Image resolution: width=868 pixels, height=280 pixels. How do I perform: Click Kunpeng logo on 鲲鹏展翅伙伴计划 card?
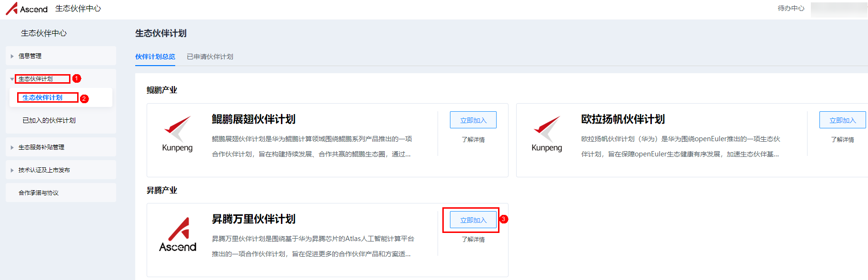pyautogui.click(x=177, y=134)
